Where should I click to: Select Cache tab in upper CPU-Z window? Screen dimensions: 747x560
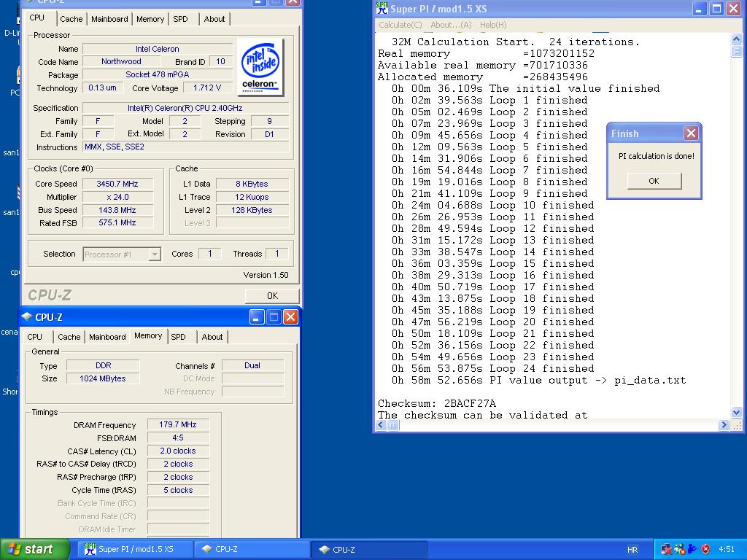tap(71, 19)
